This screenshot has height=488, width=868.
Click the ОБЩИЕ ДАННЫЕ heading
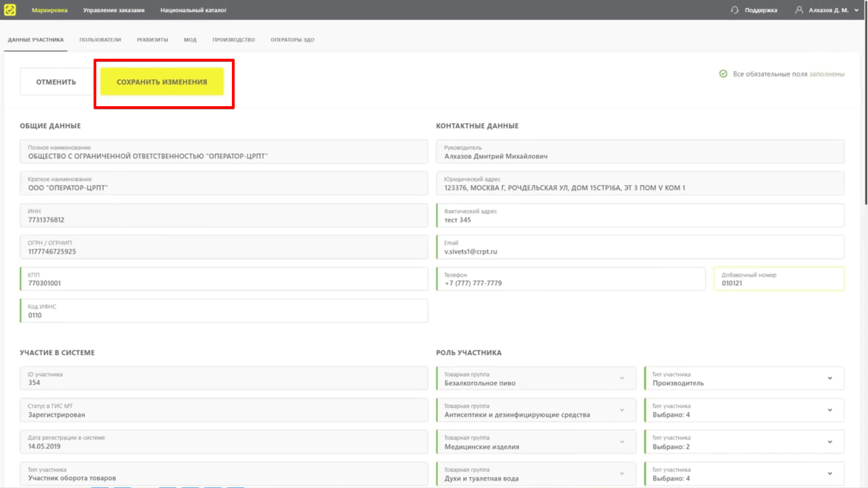[50, 126]
